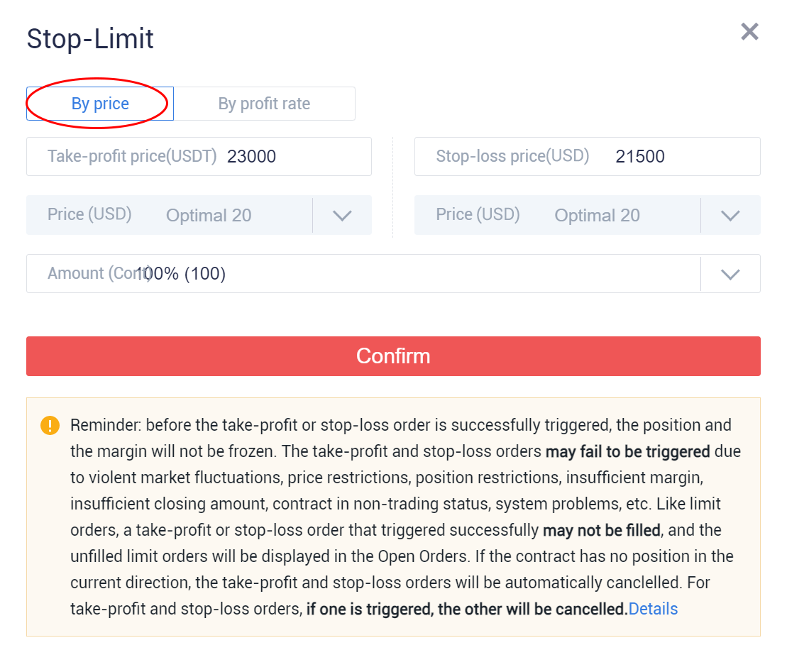Click the 21500 stop-loss value
This screenshot has height=672, width=787.
[x=640, y=157]
